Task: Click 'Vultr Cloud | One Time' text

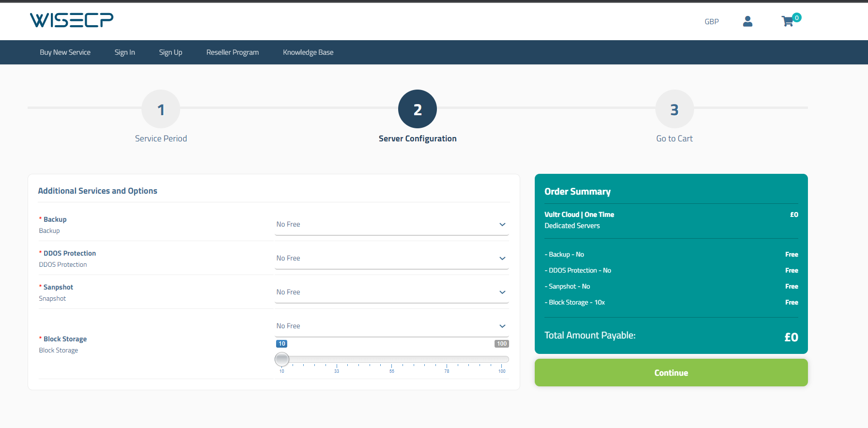Action: pyautogui.click(x=579, y=214)
